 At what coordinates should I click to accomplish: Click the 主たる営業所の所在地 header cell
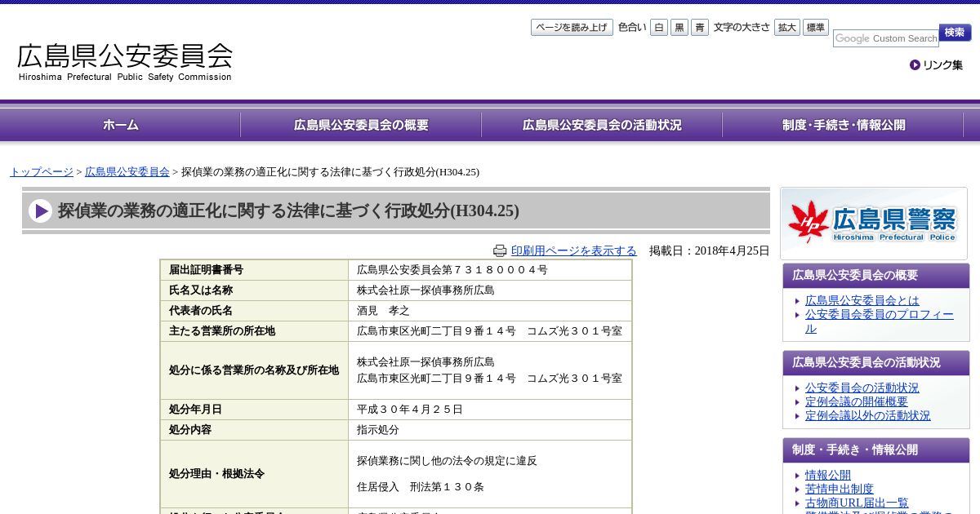(x=255, y=331)
